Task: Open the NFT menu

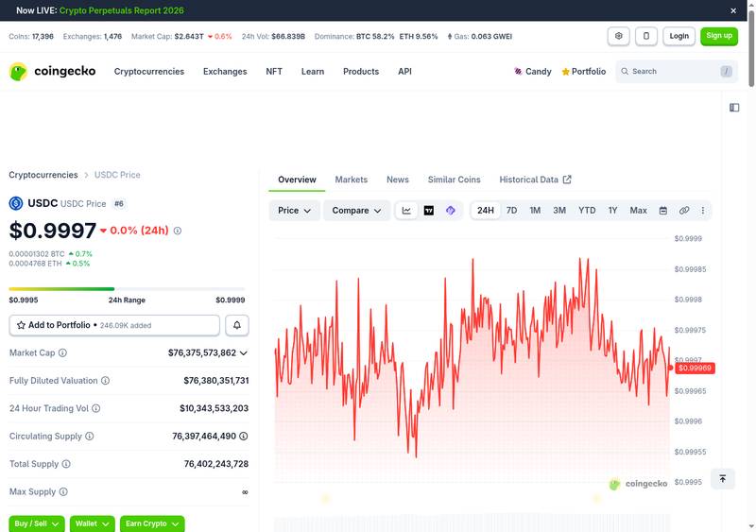Action: point(274,72)
